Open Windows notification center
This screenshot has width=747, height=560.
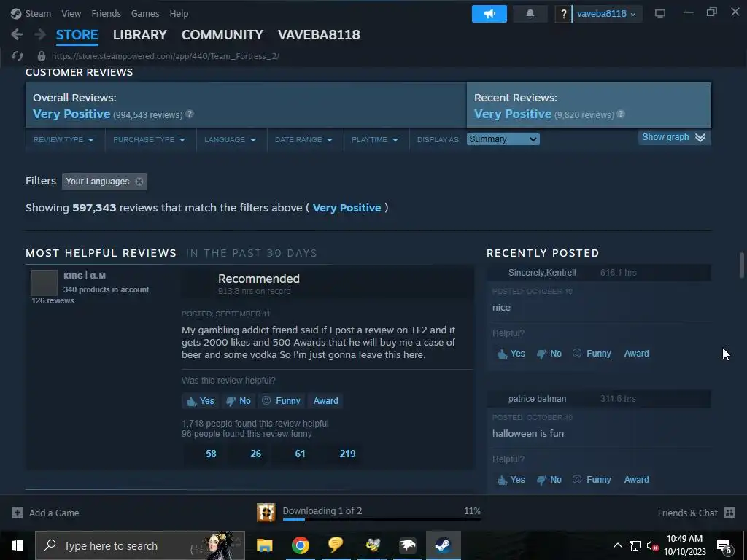tap(724, 546)
